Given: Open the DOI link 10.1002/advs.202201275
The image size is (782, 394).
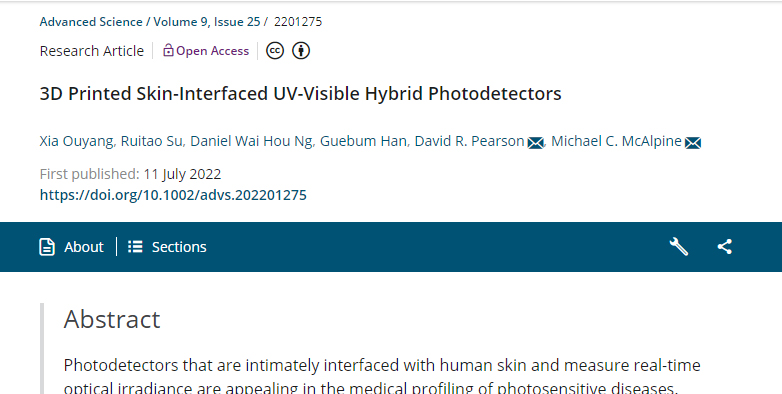Looking at the screenshot, I should click(x=173, y=195).
